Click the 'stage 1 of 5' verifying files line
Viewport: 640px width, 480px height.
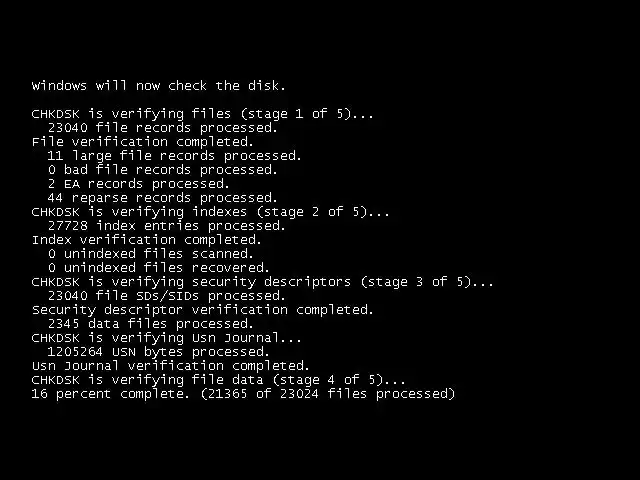click(x=202, y=114)
